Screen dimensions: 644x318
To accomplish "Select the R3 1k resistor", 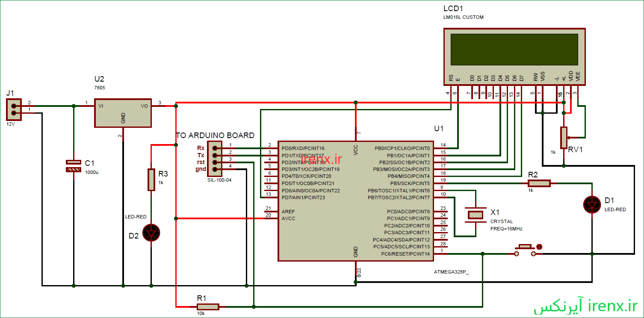I will 151,180.
